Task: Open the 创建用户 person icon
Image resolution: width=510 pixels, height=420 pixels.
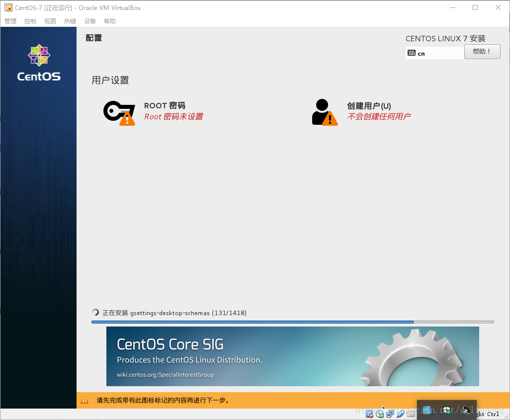Action: pyautogui.click(x=325, y=112)
